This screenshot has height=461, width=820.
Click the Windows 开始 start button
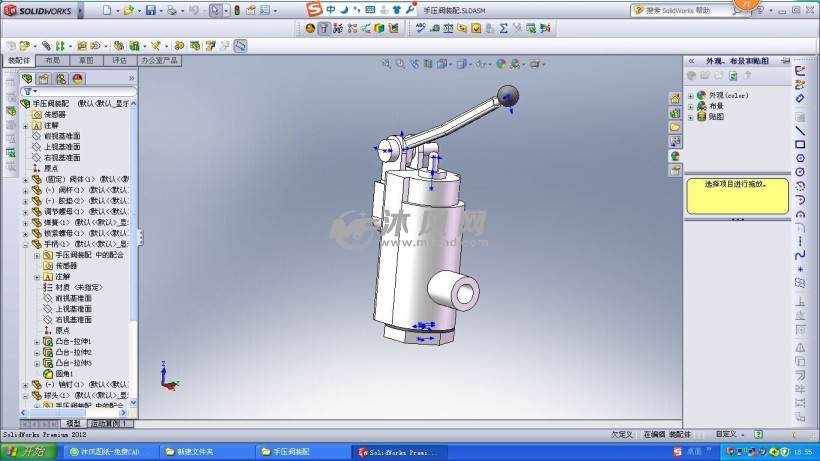coord(30,452)
